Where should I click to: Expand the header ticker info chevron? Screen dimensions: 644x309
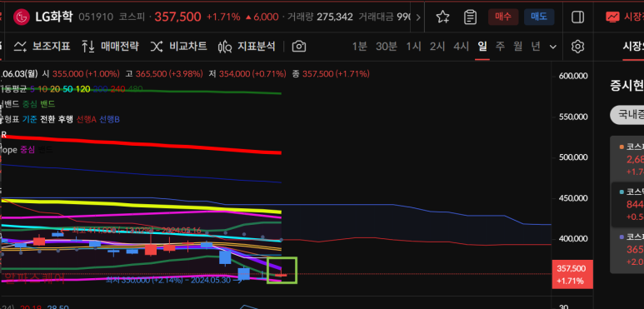(418, 17)
